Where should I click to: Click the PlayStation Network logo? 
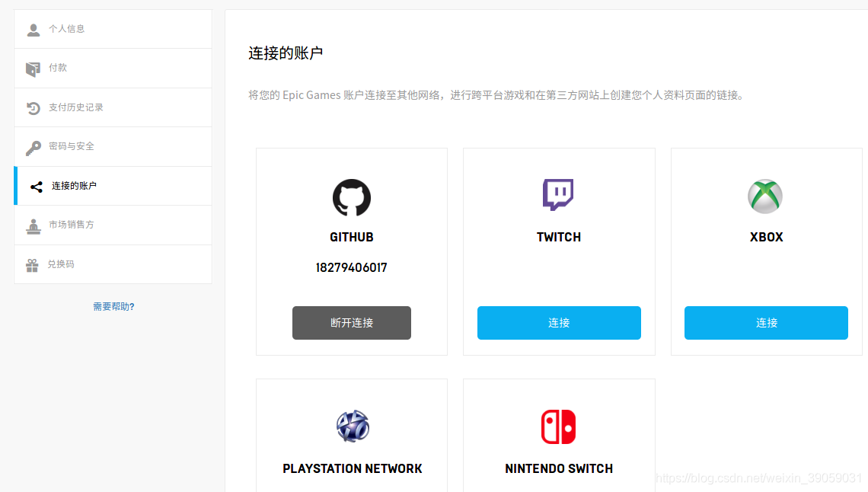coord(353,427)
